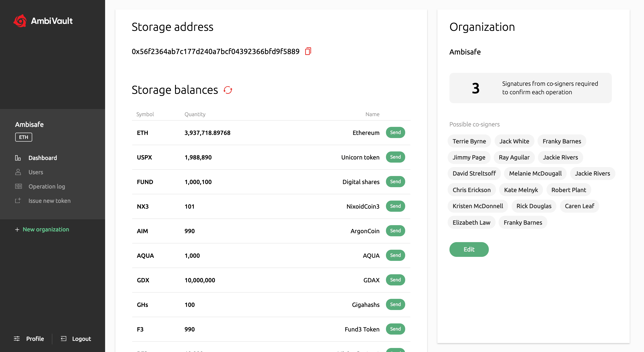644x352 pixels.
Task: Open the Operation log menu item
Action: [47, 186]
